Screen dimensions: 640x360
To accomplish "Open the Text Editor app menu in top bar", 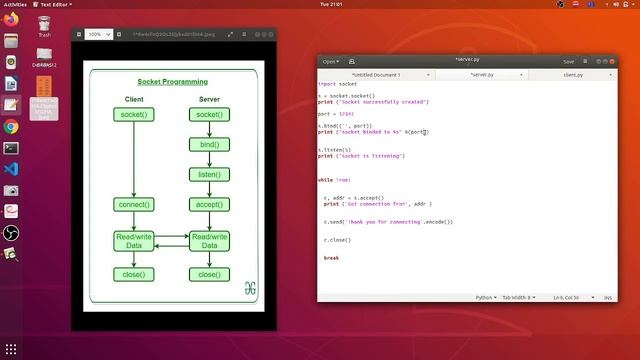I will 53,4.
